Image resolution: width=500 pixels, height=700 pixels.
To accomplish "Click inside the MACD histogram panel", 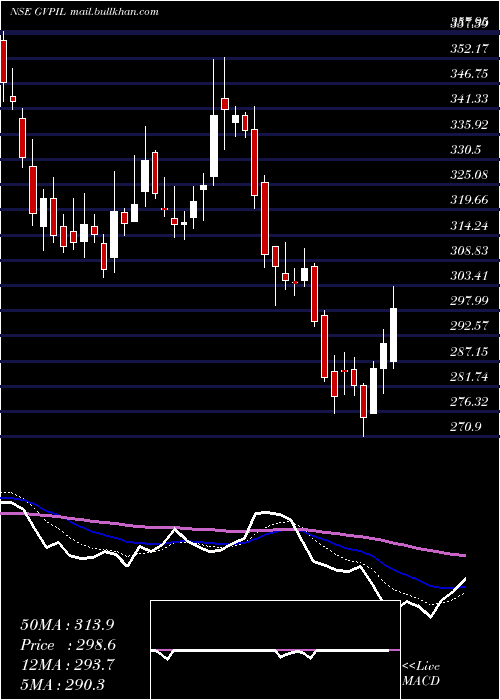I will click(x=275, y=650).
